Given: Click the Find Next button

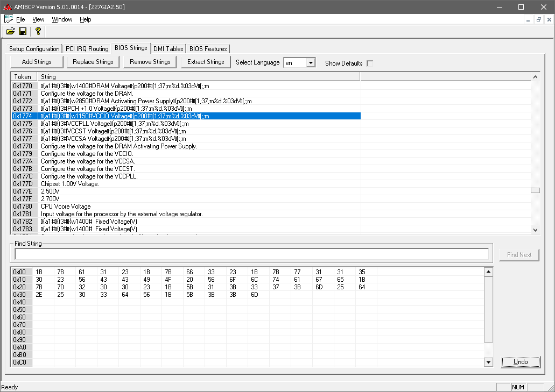Looking at the screenshot, I should (519, 255).
